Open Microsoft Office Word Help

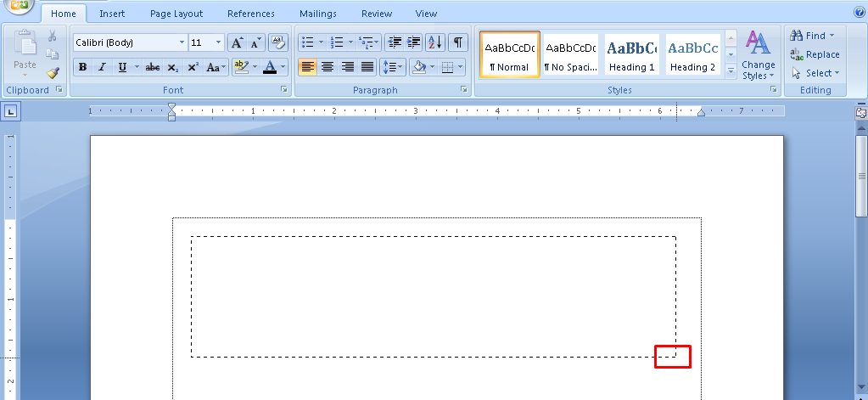click(x=860, y=11)
